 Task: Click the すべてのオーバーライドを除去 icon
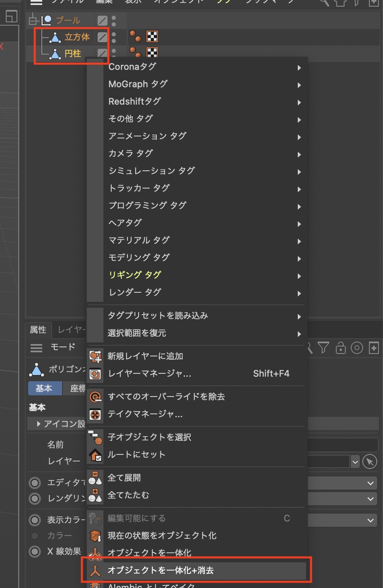click(96, 397)
